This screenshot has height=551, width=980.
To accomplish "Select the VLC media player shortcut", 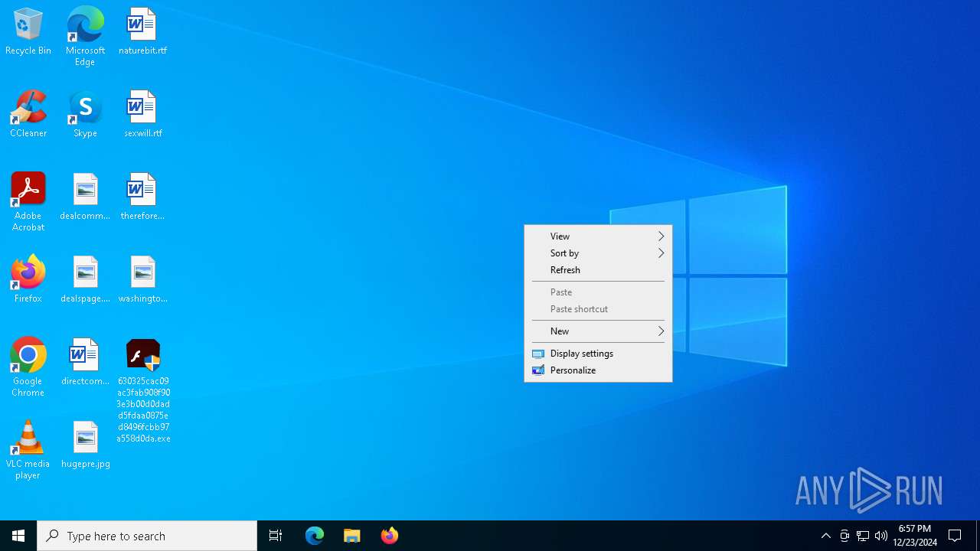I will (x=28, y=450).
